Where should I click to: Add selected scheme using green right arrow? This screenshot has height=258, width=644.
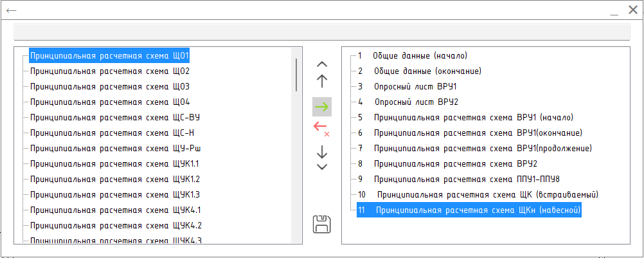coord(322,107)
